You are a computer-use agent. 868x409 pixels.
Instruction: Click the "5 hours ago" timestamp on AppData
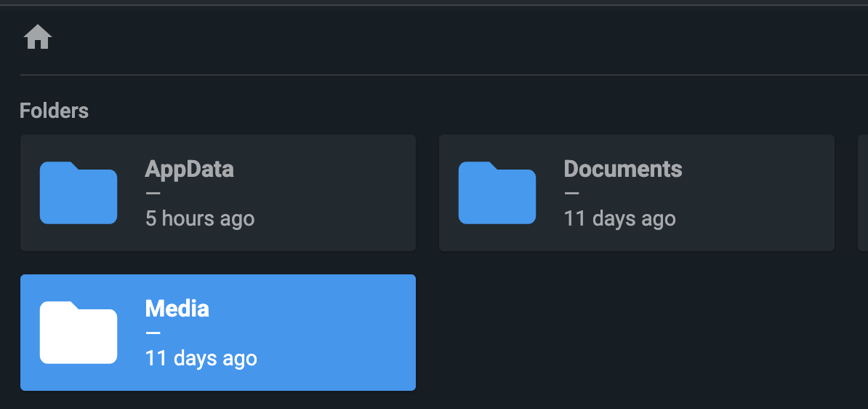(x=200, y=218)
